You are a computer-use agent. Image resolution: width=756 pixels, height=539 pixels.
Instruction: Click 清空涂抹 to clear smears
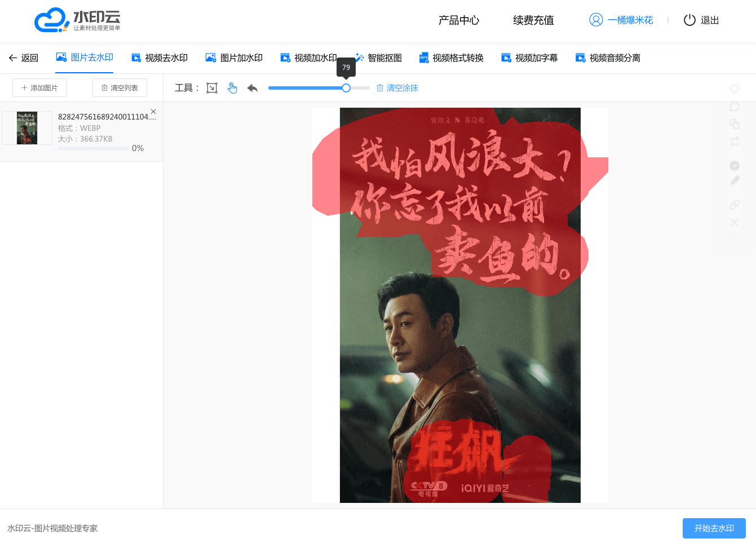point(397,88)
